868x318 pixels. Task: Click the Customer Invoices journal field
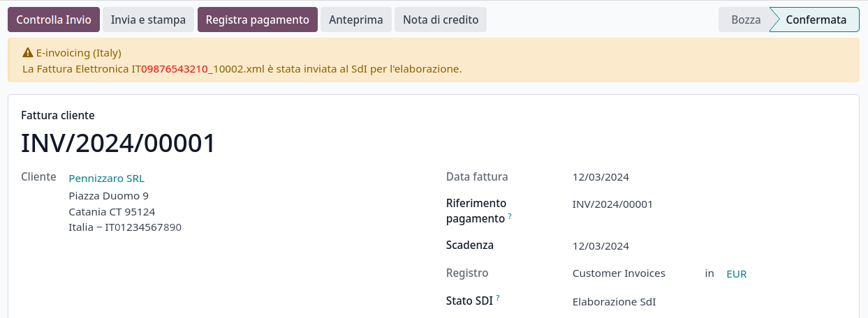(619, 273)
